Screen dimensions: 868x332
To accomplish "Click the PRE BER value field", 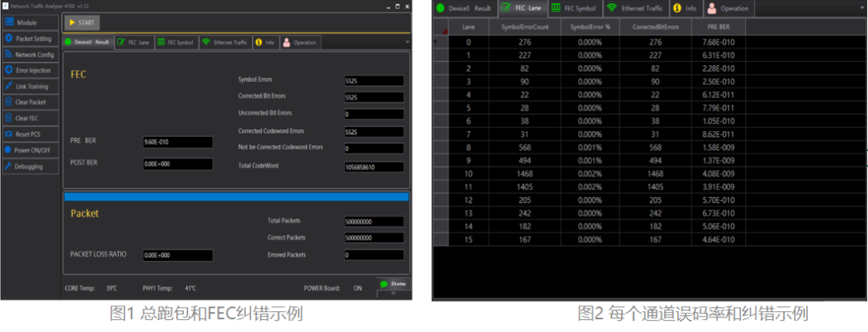I will coord(177,142).
